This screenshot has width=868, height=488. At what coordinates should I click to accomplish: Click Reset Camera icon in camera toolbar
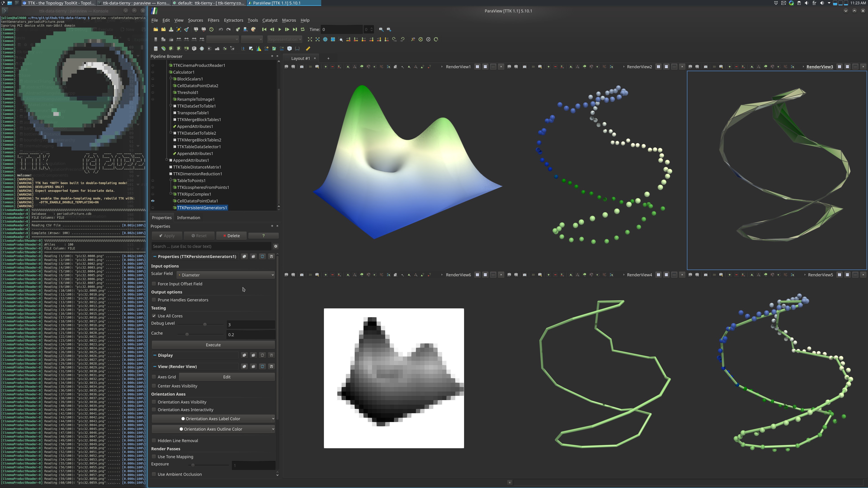pos(310,39)
